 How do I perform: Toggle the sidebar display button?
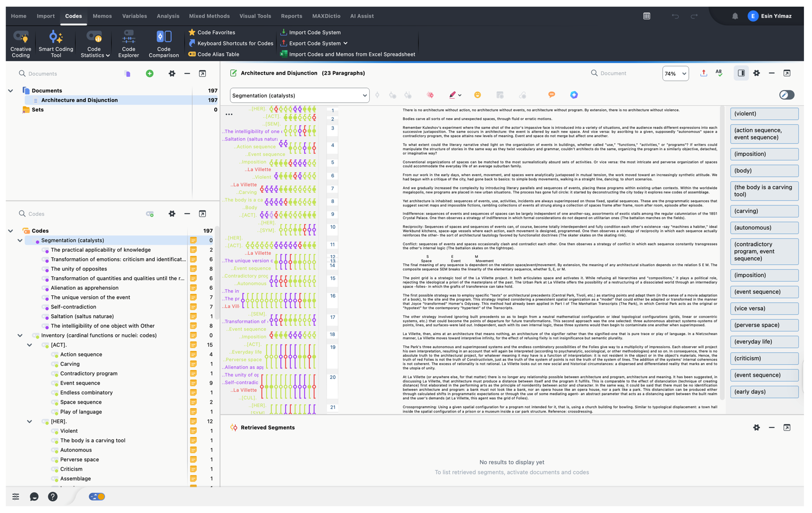coord(741,73)
